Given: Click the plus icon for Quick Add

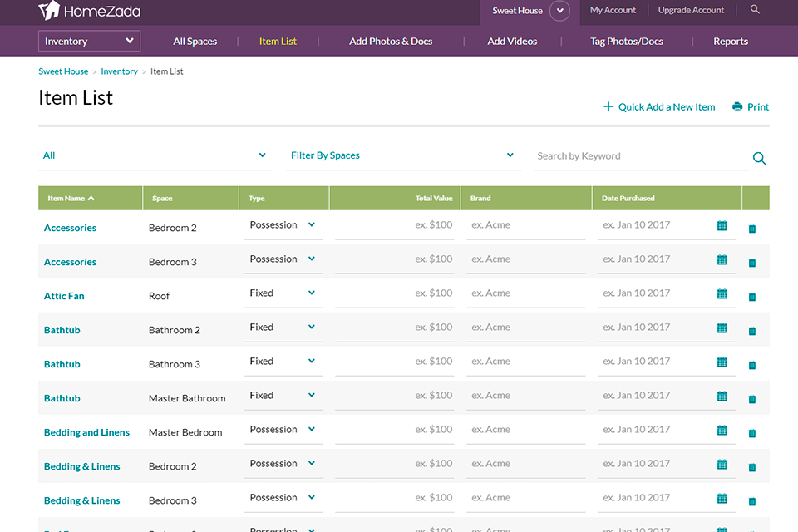Looking at the screenshot, I should pyautogui.click(x=608, y=106).
